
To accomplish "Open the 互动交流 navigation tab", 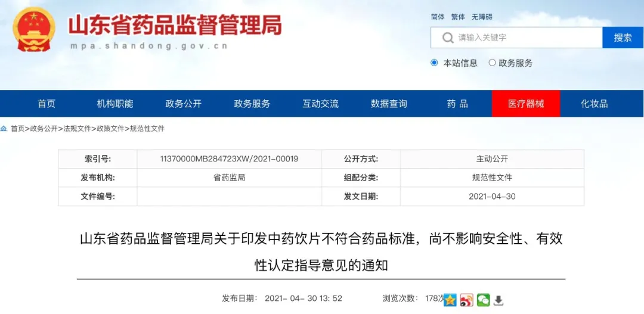I will click(x=321, y=104).
